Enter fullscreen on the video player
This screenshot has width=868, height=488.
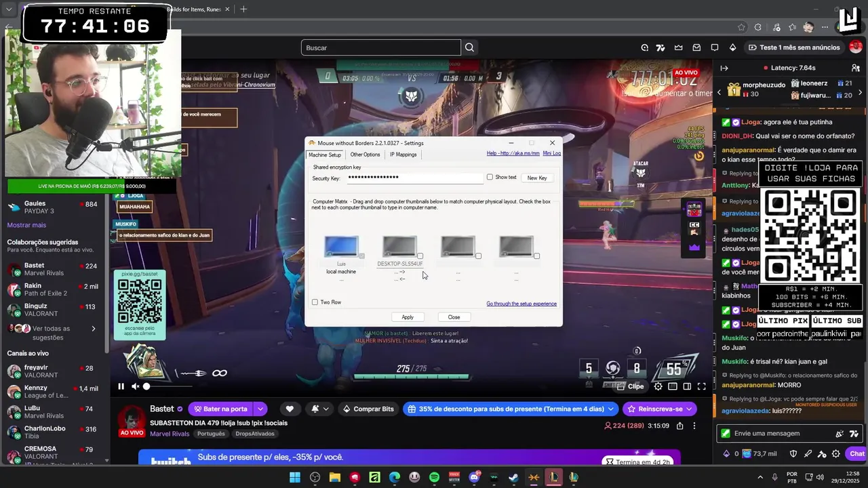tap(702, 386)
